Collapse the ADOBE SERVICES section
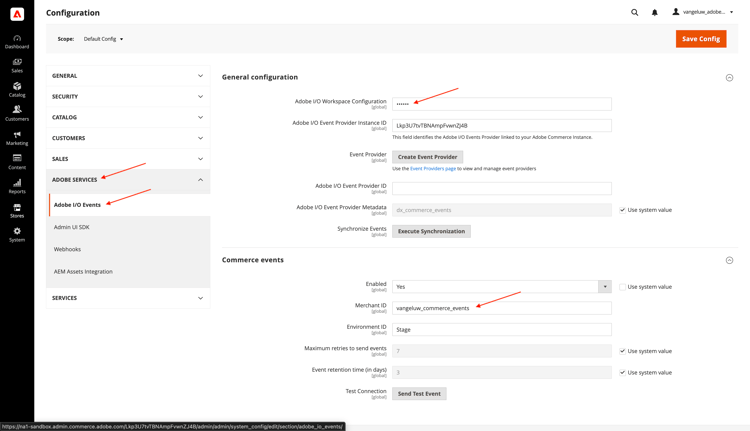The image size is (750, 431). coord(128,180)
